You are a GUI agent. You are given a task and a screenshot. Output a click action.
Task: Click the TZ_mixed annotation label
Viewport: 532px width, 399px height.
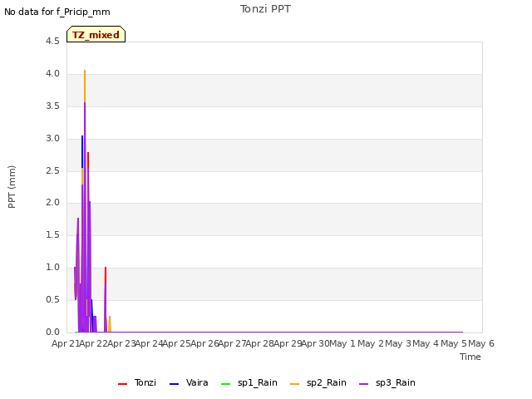96,34
